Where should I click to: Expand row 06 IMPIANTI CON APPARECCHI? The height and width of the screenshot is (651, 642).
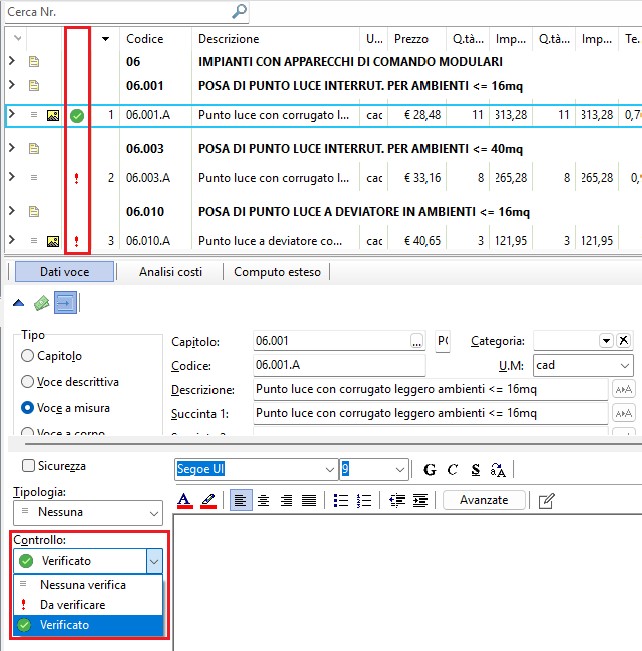[12, 61]
